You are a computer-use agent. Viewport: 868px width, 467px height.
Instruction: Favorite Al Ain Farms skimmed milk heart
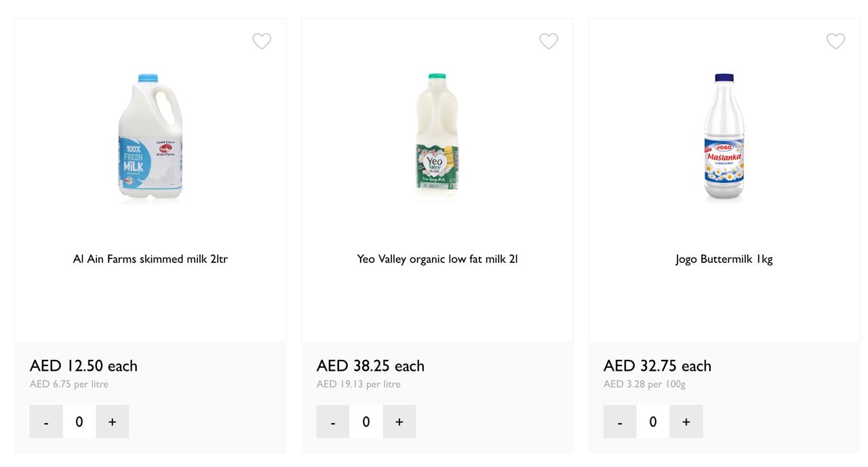pyautogui.click(x=262, y=41)
